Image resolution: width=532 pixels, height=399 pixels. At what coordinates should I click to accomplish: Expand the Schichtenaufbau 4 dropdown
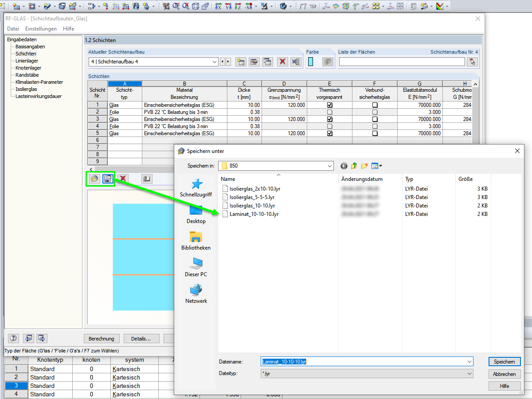pyautogui.click(x=215, y=62)
